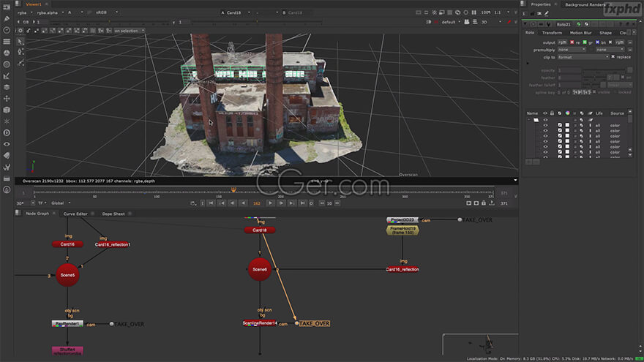The height and width of the screenshot is (362, 644).
Task: Click the Rota21 node centering icon
Action: (x=533, y=24)
